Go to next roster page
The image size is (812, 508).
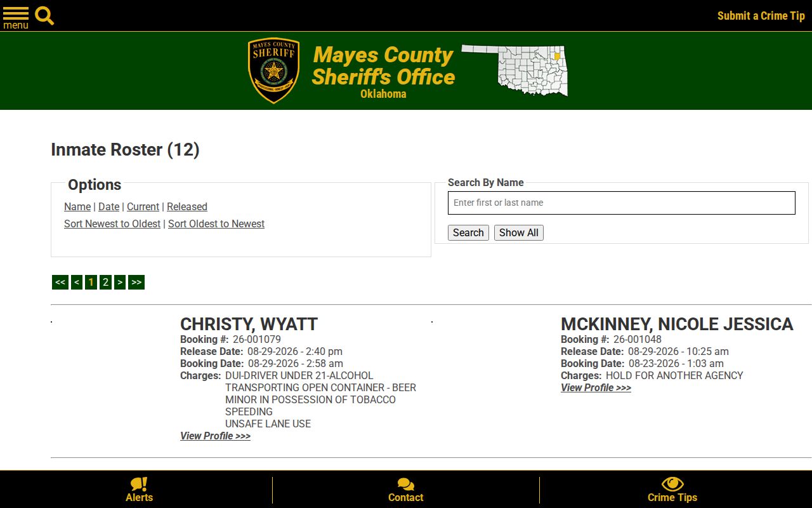[x=120, y=282]
